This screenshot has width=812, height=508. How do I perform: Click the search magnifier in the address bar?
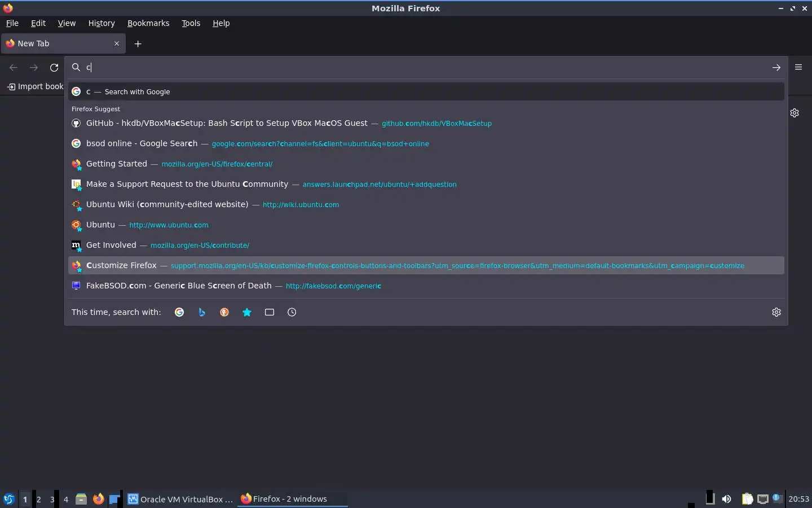(76, 67)
